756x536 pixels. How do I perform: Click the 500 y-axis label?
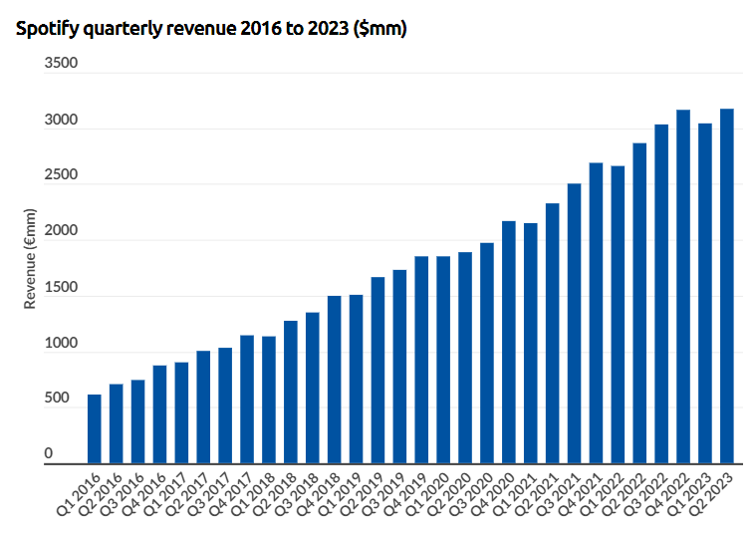[x=58, y=399]
